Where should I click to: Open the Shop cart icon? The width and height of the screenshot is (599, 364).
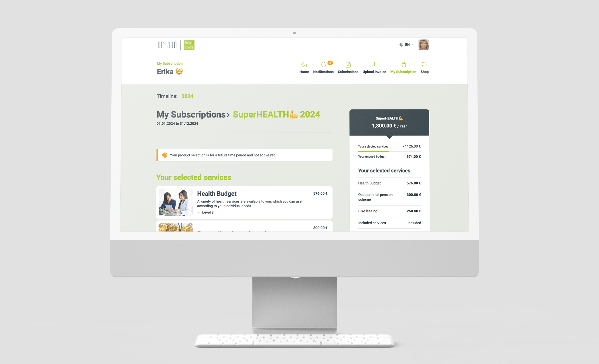[x=425, y=65]
